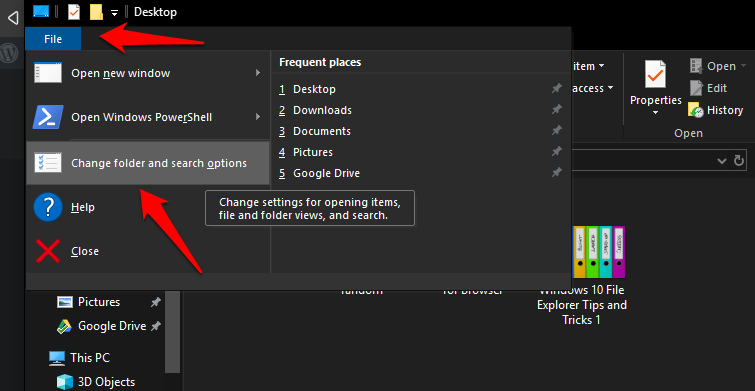Toggle pin for Desktop frequent place
The image size is (755, 391).
click(x=557, y=89)
